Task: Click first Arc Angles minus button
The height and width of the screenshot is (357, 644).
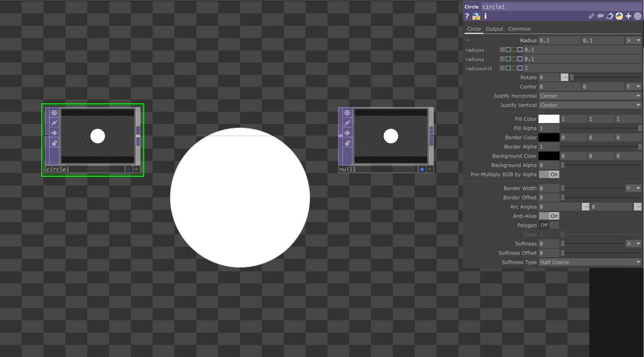Action: click(586, 207)
